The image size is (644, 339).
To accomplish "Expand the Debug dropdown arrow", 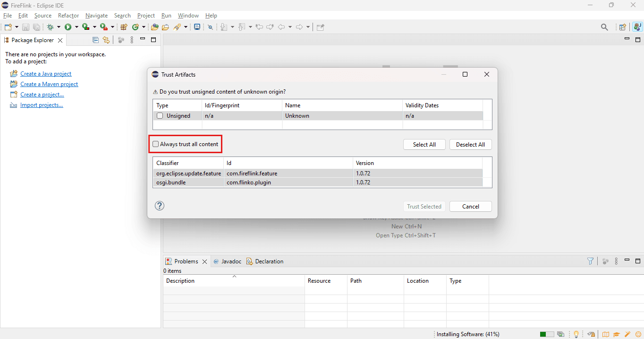I will pos(59,27).
